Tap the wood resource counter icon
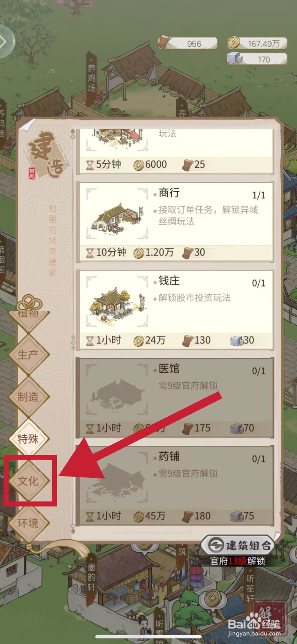This screenshot has height=644, width=297. 164,42
